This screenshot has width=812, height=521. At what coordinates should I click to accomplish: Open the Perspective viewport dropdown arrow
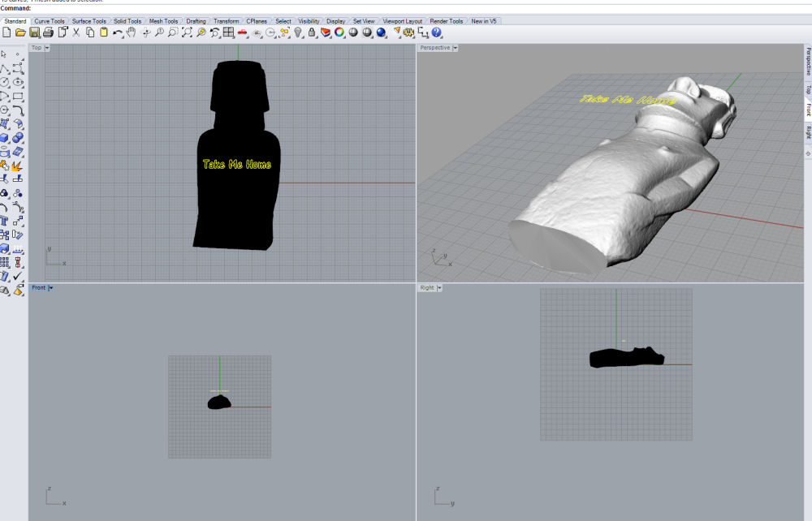pos(455,48)
